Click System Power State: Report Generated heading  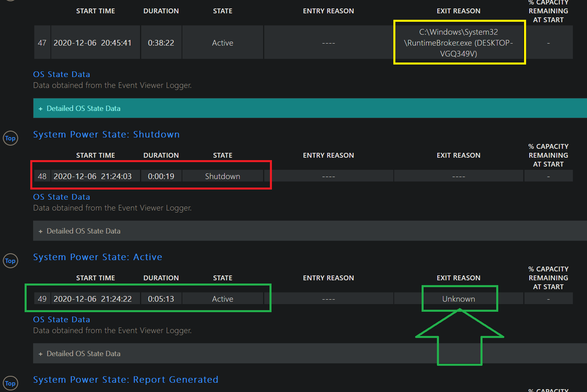(x=126, y=379)
